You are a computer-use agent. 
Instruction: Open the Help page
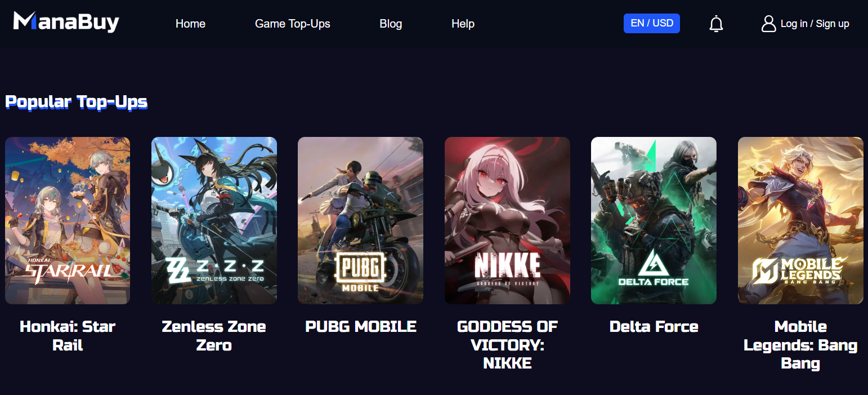(x=463, y=24)
